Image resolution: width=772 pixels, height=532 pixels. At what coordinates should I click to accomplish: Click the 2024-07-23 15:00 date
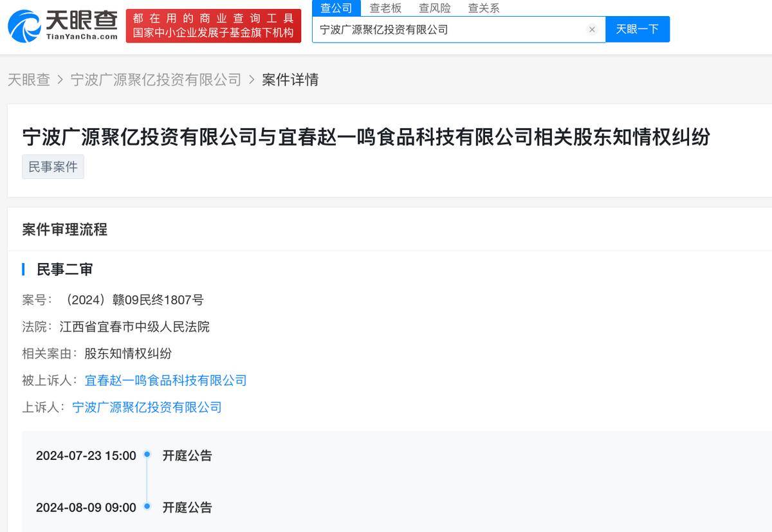pos(86,455)
